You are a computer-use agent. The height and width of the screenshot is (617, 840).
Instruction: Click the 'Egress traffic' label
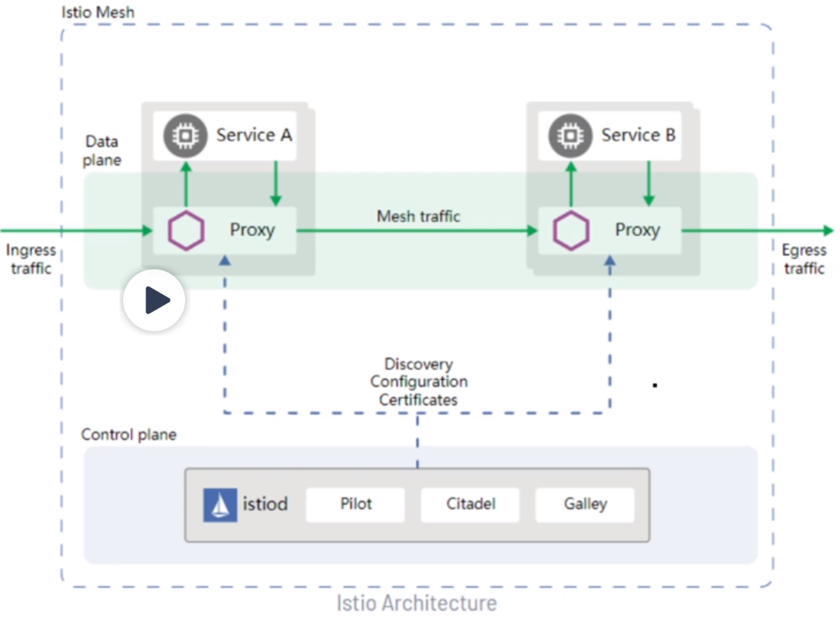point(804,259)
